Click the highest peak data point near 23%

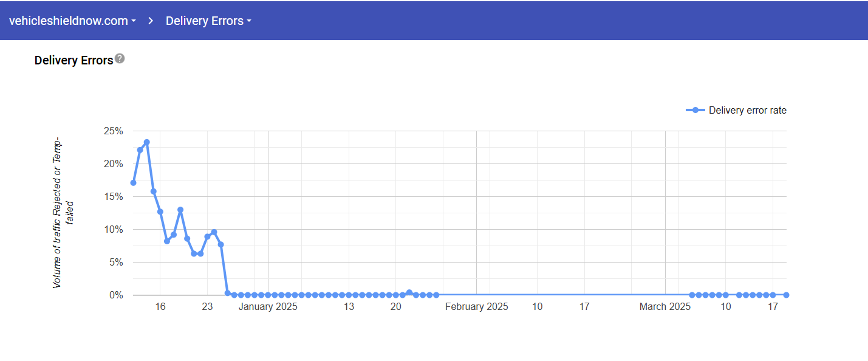(x=146, y=142)
